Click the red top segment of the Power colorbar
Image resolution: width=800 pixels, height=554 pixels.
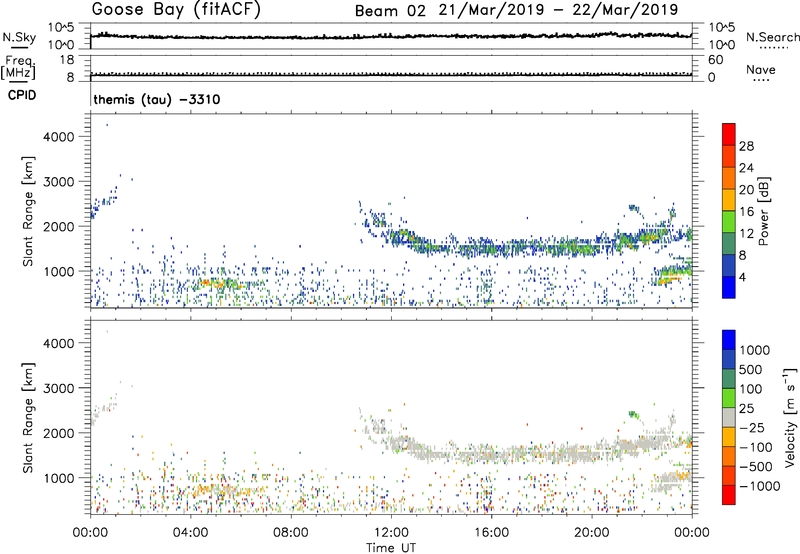[729, 134]
